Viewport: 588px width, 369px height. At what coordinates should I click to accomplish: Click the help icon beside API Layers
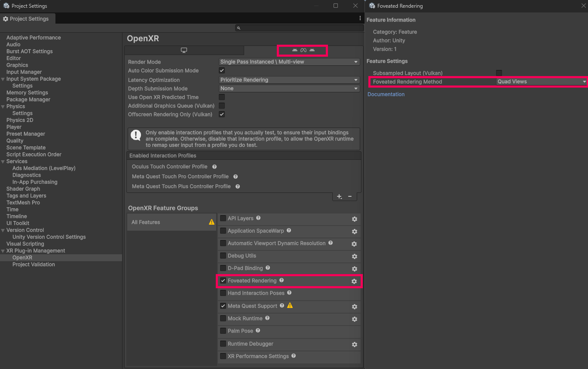click(258, 218)
